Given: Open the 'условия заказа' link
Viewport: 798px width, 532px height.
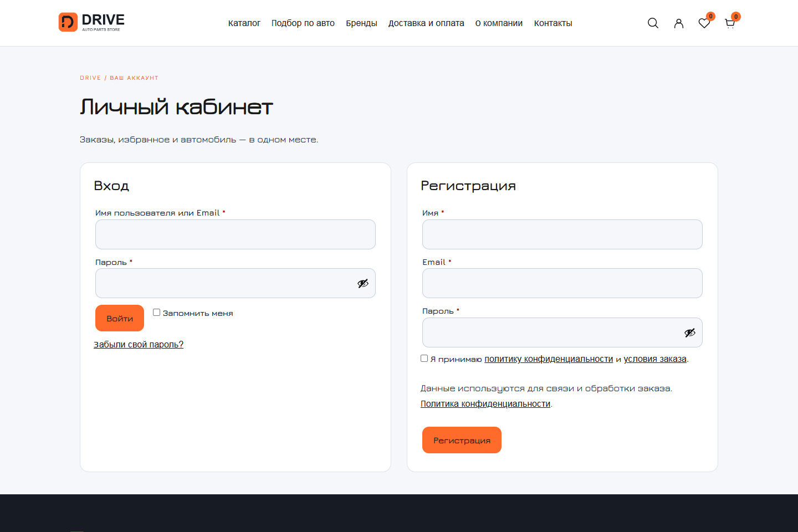Looking at the screenshot, I should click(x=655, y=359).
